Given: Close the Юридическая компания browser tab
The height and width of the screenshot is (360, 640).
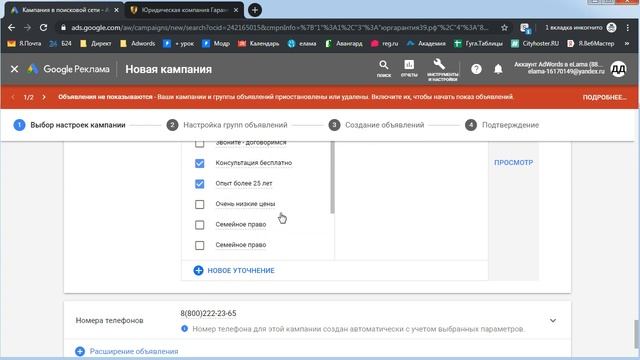Looking at the screenshot, I should 236,10.
